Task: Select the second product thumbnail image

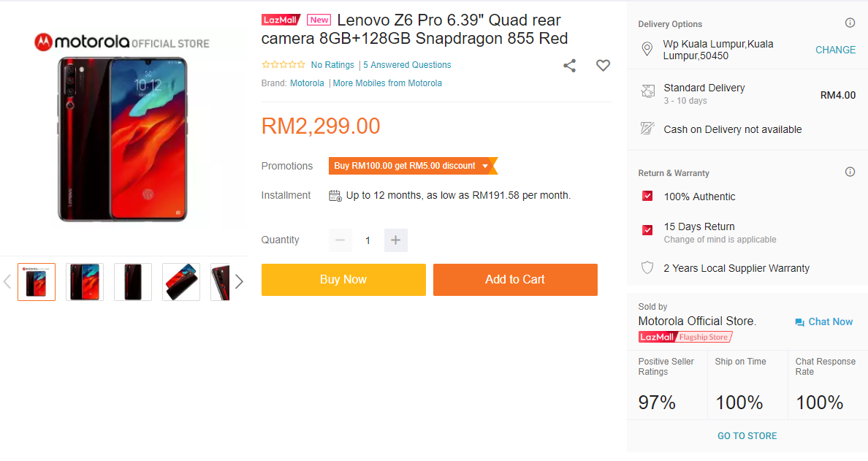Action: pos(85,282)
